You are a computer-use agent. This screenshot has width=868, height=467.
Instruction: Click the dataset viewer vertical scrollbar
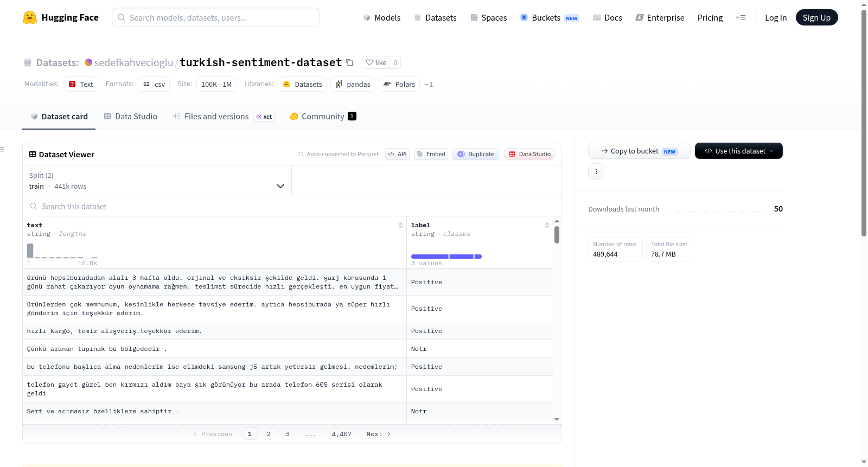coord(557,235)
